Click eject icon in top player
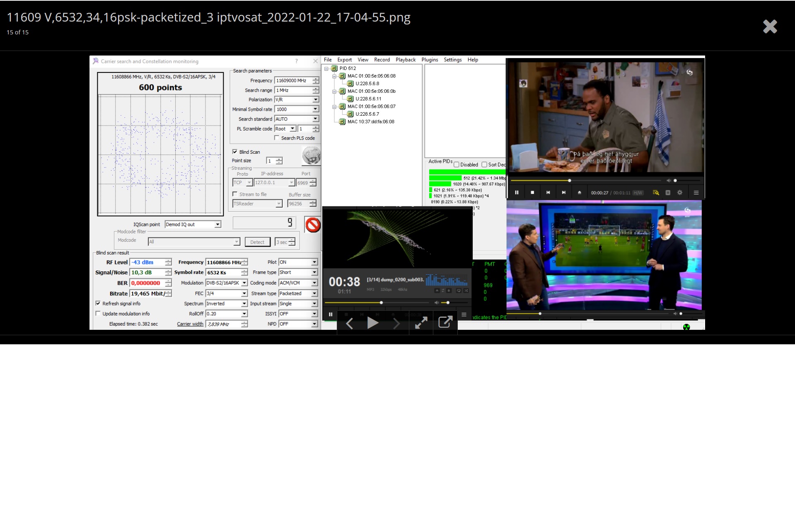 point(579,192)
